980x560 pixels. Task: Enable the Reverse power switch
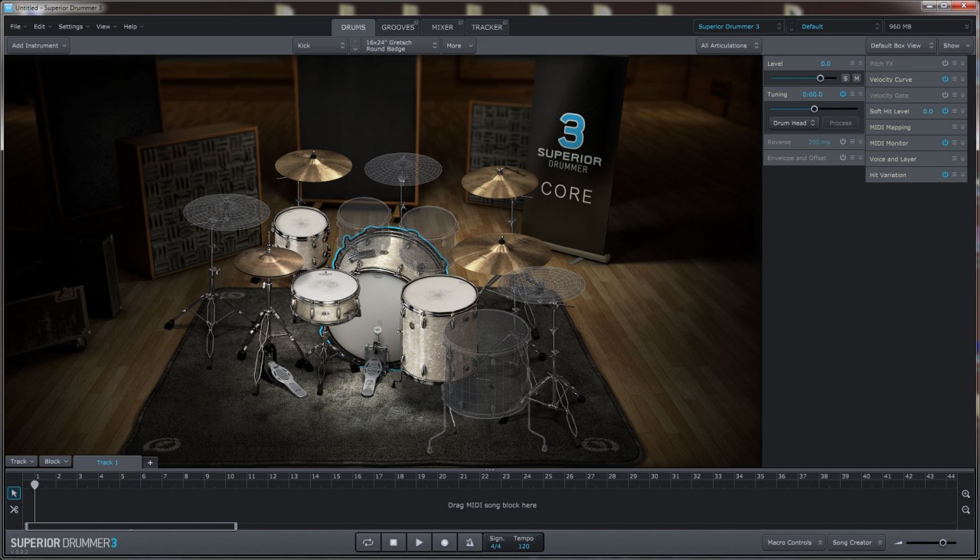[x=842, y=142]
